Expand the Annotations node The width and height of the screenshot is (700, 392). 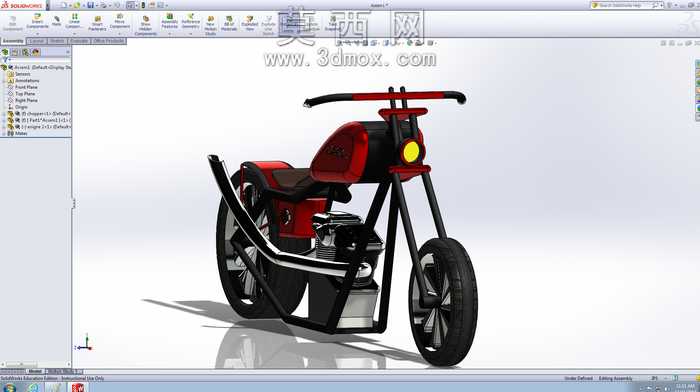coord(4,81)
